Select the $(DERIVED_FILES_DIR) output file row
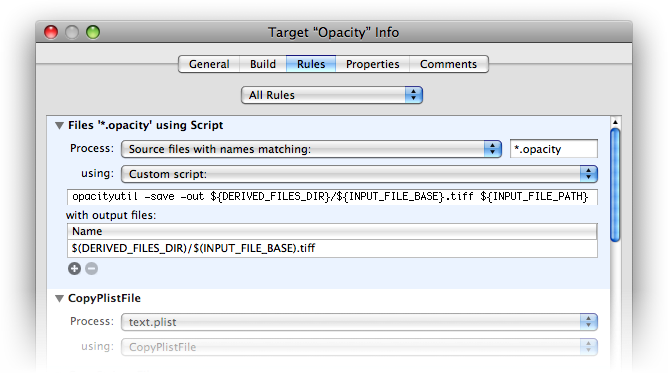This screenshot has width=668, height=373. [x=332, y=248]
